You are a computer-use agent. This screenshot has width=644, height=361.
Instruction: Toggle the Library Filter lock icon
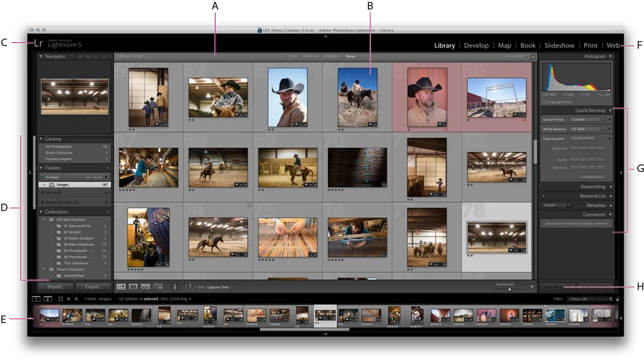532,56
